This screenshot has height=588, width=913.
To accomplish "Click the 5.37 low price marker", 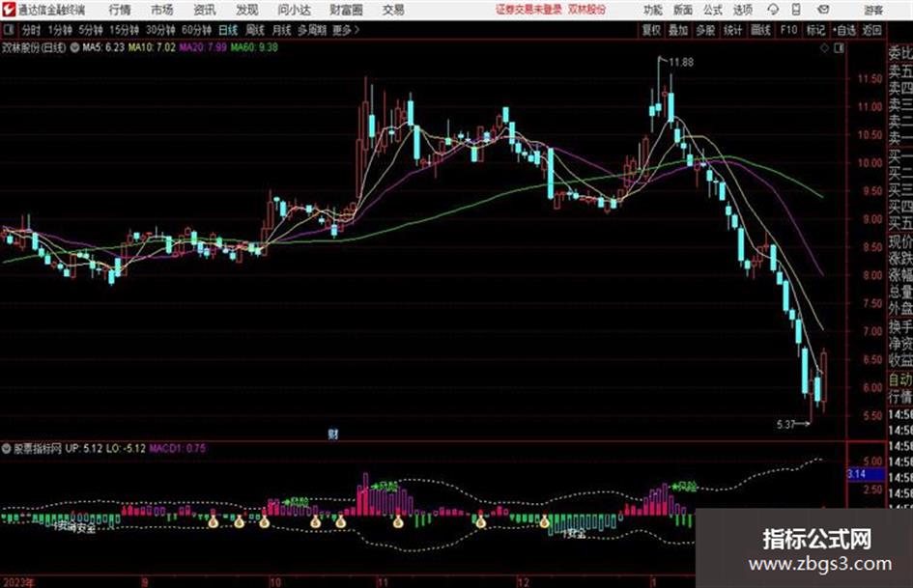I will point(785,425).
